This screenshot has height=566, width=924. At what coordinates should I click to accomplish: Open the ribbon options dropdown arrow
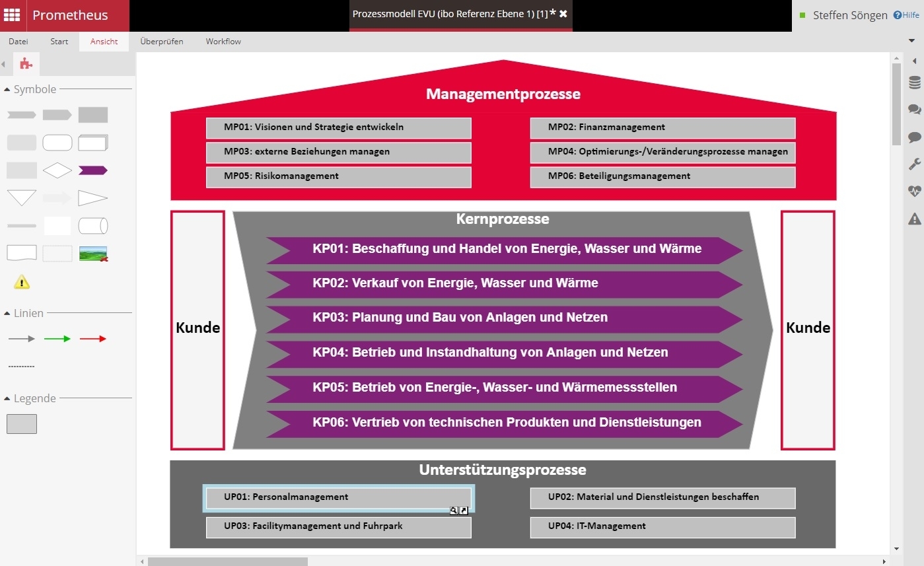click(x=912, y=41)
